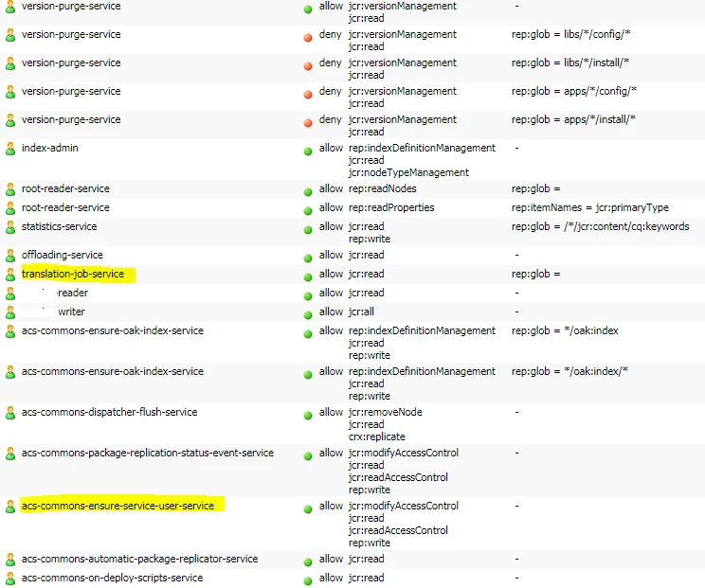Click rep:indexDefinitionManagement in index-admin row
The width and height of the screenshot is (705, 588).
tap(423, 148)
